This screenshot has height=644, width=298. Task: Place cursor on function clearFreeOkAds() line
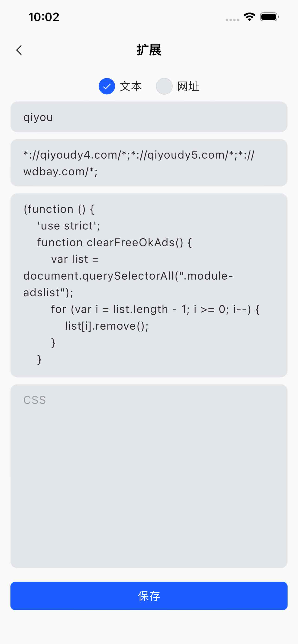[115, 242]
